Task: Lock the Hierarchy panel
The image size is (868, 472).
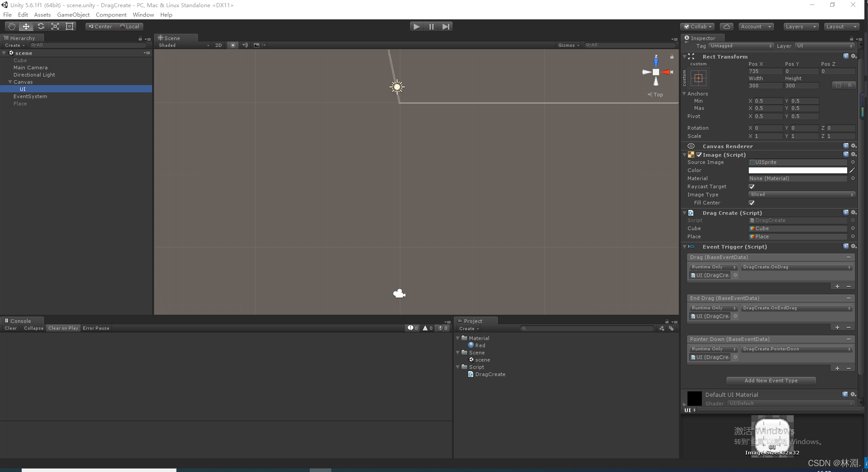Action: 140,39
